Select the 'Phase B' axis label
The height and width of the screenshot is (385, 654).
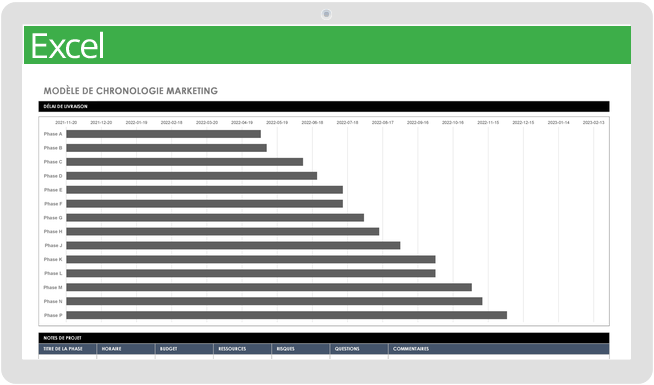tap(53, 148)
